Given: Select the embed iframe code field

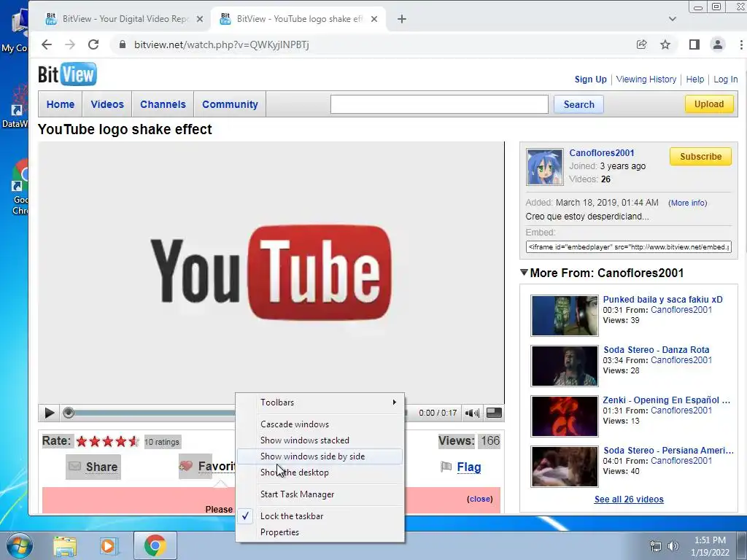Looking at the screenshot, I should tap(628, 246).
